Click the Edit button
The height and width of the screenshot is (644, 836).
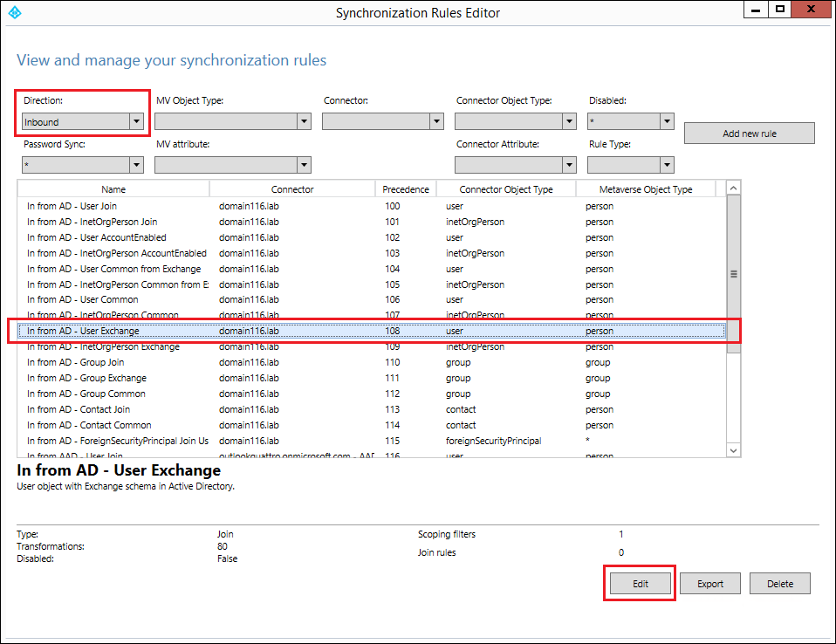[641, 584]
